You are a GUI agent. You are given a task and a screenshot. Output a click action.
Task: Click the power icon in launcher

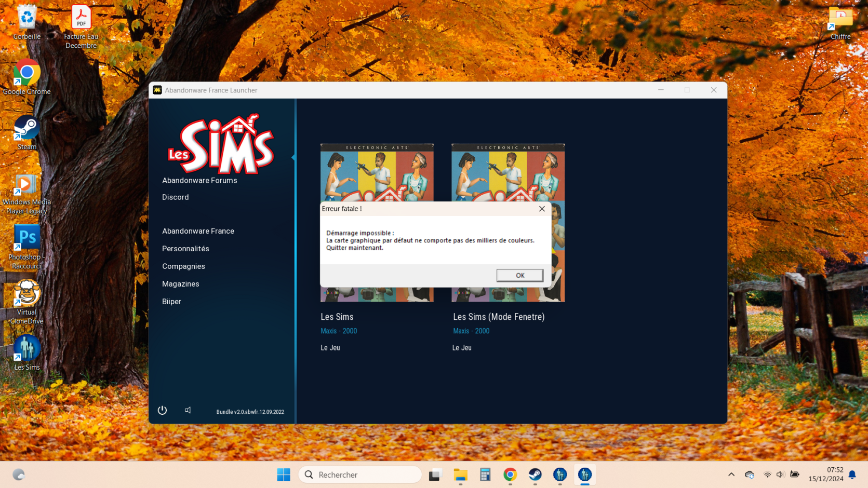click(162, 410)
